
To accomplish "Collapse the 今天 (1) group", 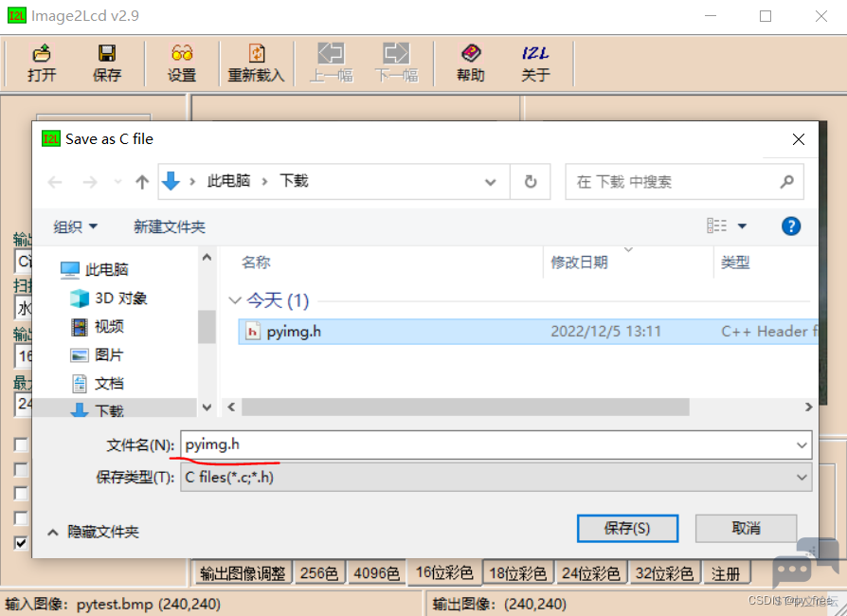I will click(x=234, y=299).
